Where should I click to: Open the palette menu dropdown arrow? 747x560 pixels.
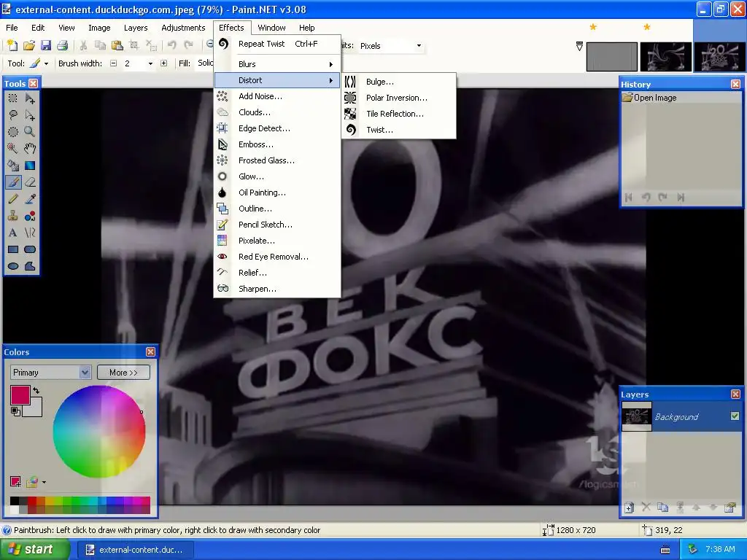pyautogui.click(x=44, y=483)
